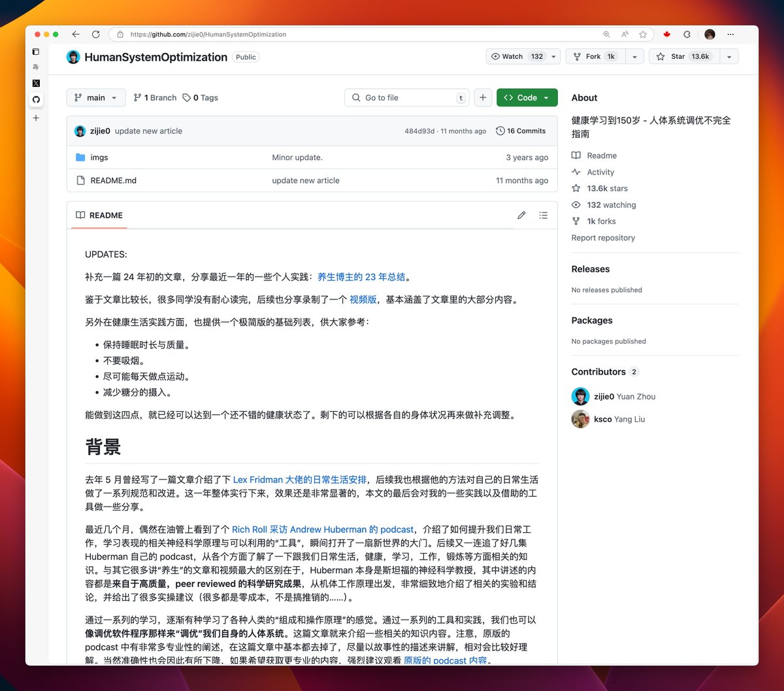This screenshot has width=784, height=691.
Task: Expand the Star count dropdown arrow
Action: (729, 56)
